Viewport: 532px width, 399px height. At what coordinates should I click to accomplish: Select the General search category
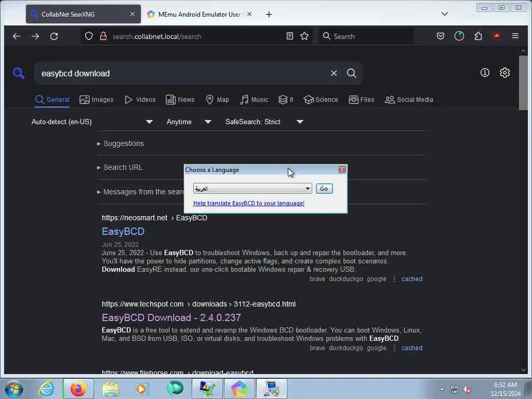pyautogui.click(x=52, y=100)
